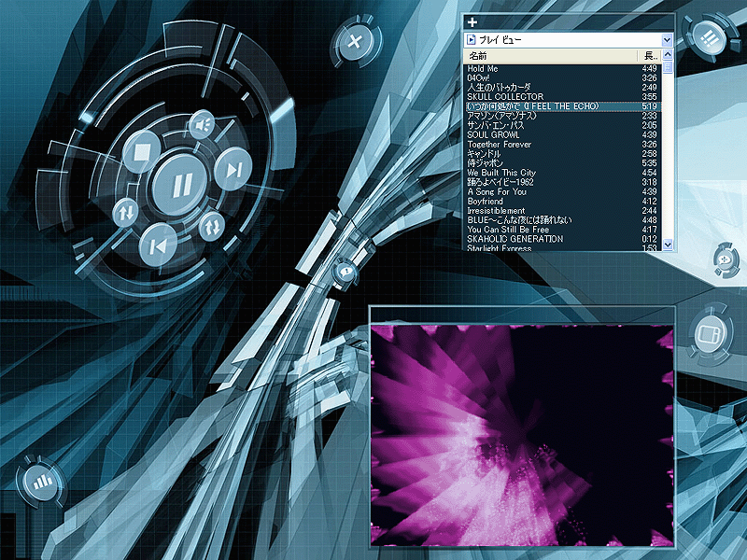Select 踊ろよベイビー1962 in the playlist
The image size is (747, 560).
[x=563, y=182]
